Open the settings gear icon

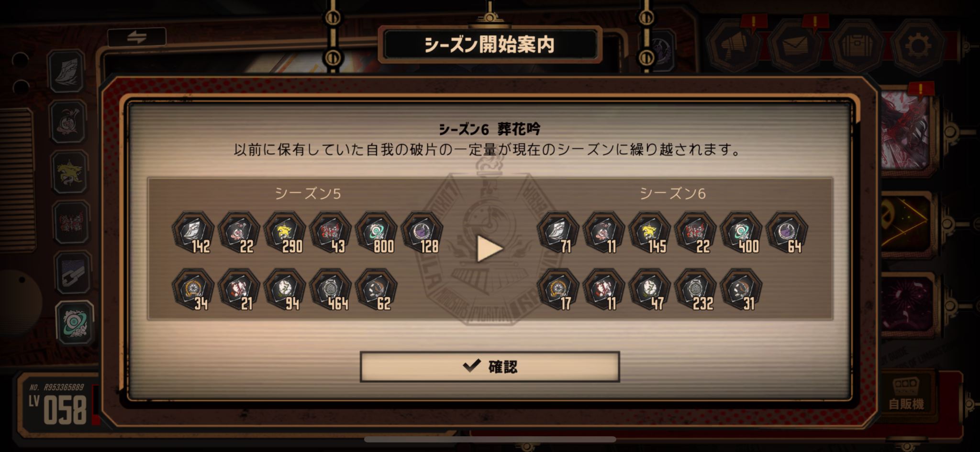[x=916, y=46]
